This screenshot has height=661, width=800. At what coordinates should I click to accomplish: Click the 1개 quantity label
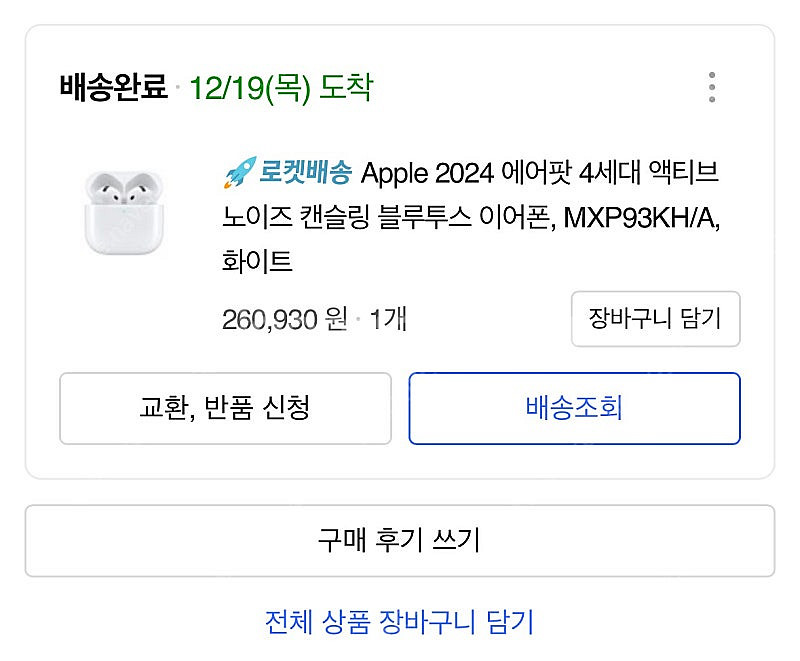388,320
